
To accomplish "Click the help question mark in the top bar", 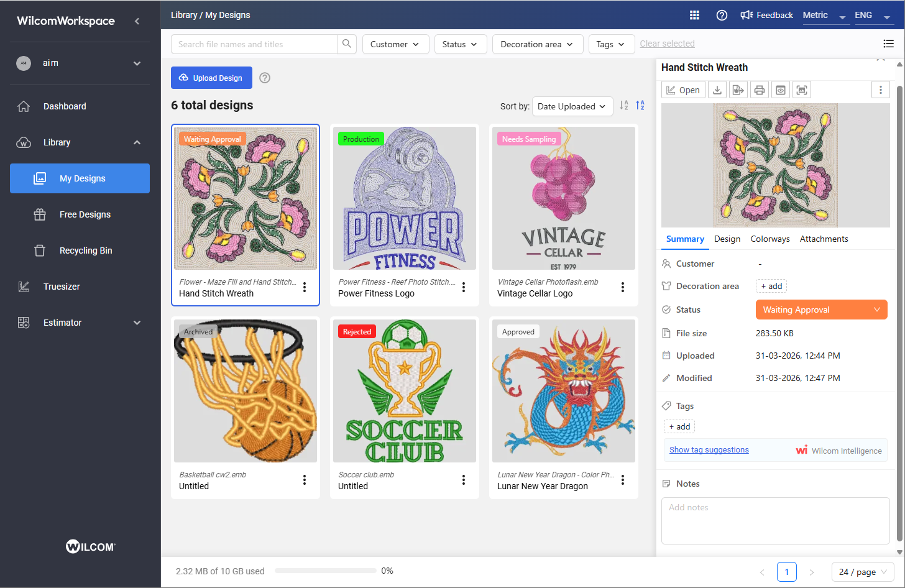I will (x=722, y=15).
